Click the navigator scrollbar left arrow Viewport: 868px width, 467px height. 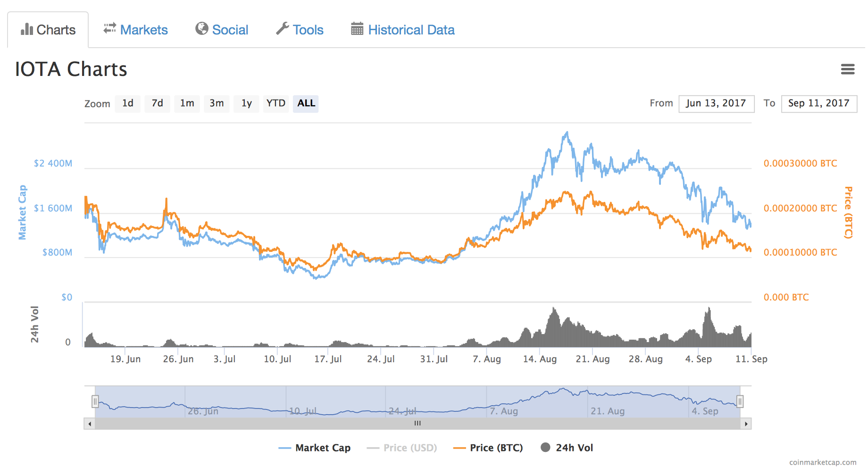tap(90, 424)
